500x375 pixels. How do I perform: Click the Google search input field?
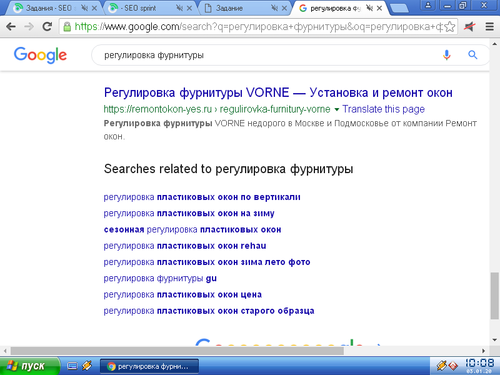(x=267, y=55)
